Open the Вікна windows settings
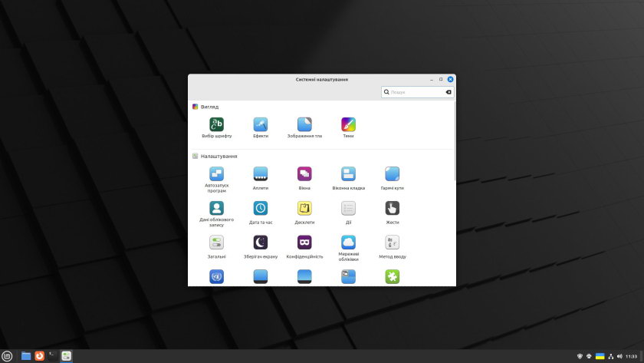644x363 pixels. pos(304,178)
